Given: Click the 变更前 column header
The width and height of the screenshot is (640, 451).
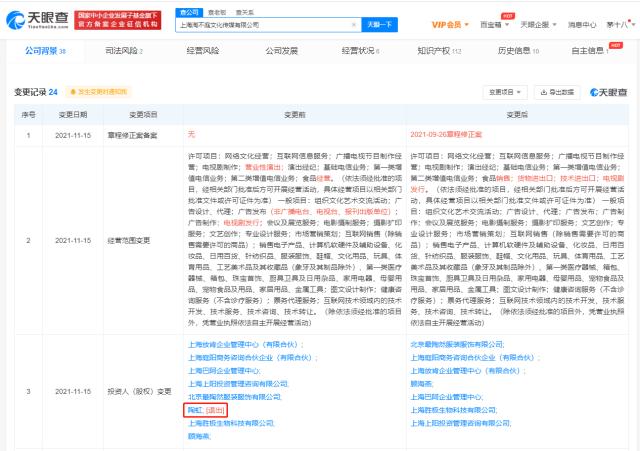Looking at the screenshot, I should point(295,115).
